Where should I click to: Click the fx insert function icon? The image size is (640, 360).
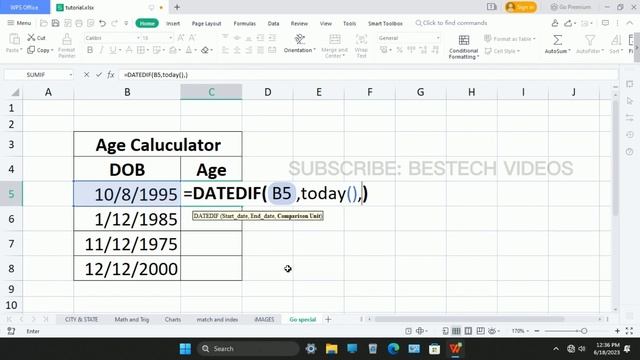tap(111, 75)
